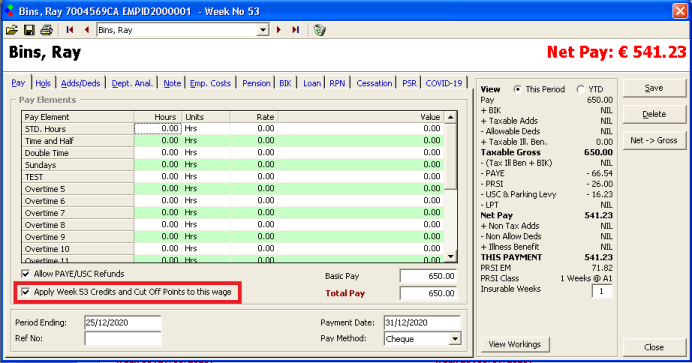
Task: Click the Payment Date field
Action: (422, 322)
